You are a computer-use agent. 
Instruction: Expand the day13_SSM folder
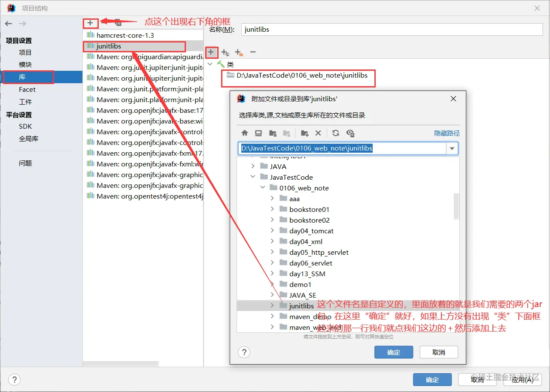click(x=272, y=273)
